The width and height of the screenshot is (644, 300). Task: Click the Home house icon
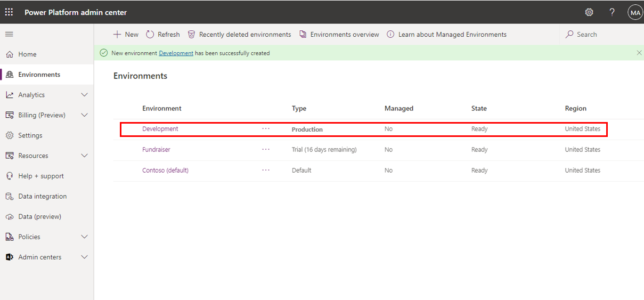[9, 54]
